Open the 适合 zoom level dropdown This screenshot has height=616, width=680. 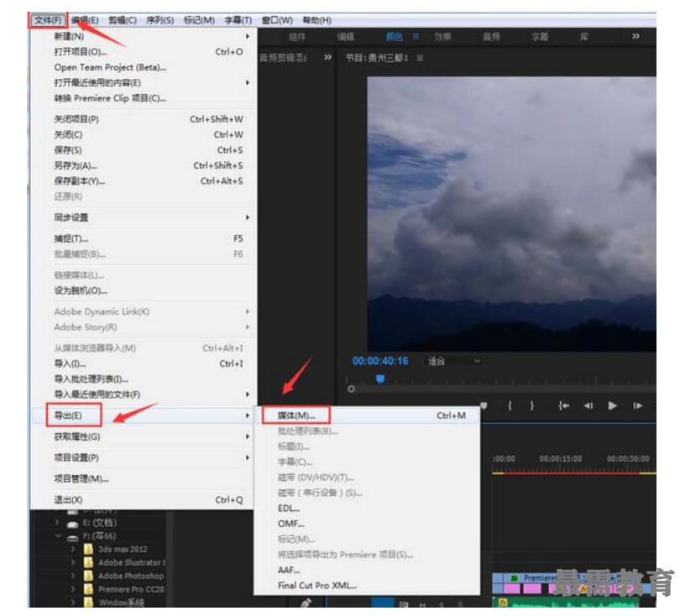[454, 361]
